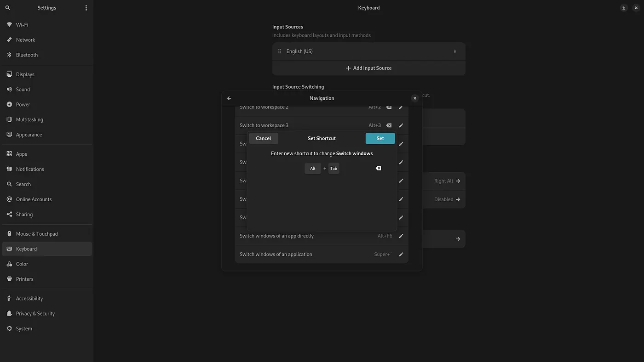644x362 pixels.
Task: Select the Keyboard sidebar entry
Action: click(47, 249)
